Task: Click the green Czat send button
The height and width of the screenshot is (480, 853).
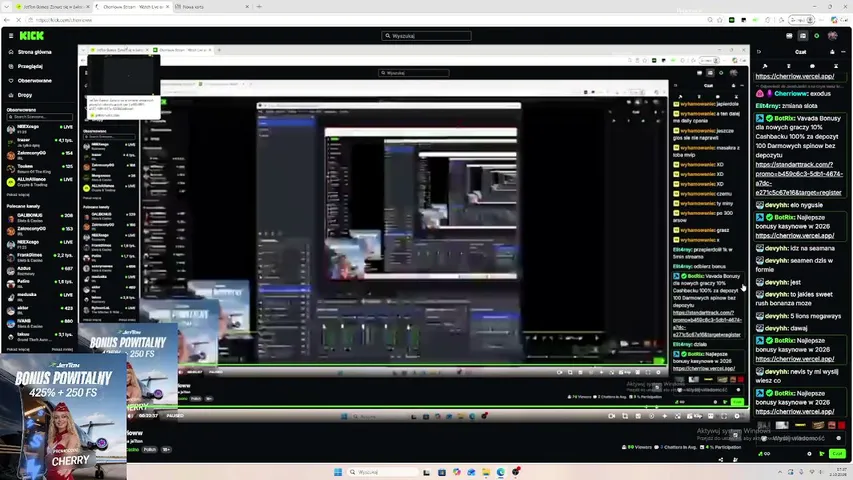Action: [x=837, y=453]
